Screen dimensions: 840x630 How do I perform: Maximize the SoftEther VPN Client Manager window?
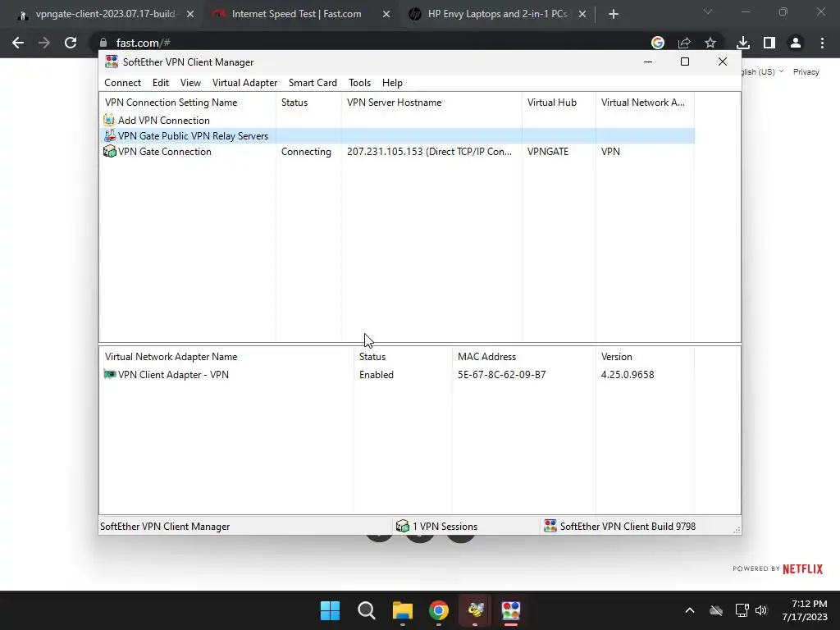(x=685, y=62)
